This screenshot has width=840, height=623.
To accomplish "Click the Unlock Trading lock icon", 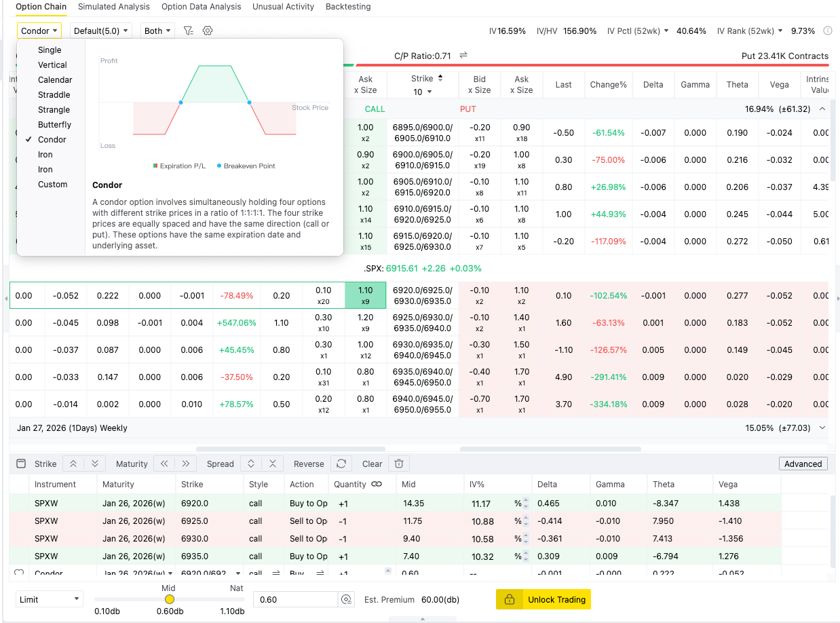I will [509, 599].
